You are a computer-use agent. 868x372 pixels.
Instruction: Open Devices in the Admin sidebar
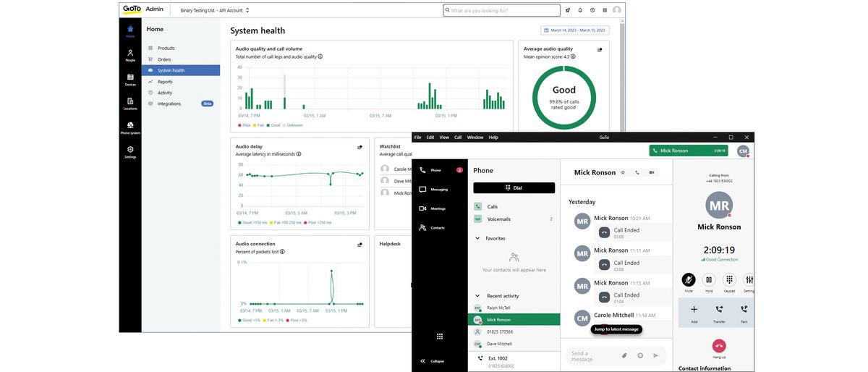pos(130,80)
